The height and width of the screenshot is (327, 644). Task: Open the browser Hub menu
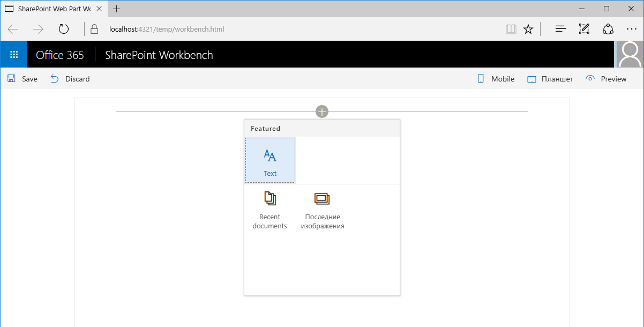tap(561, 29)
